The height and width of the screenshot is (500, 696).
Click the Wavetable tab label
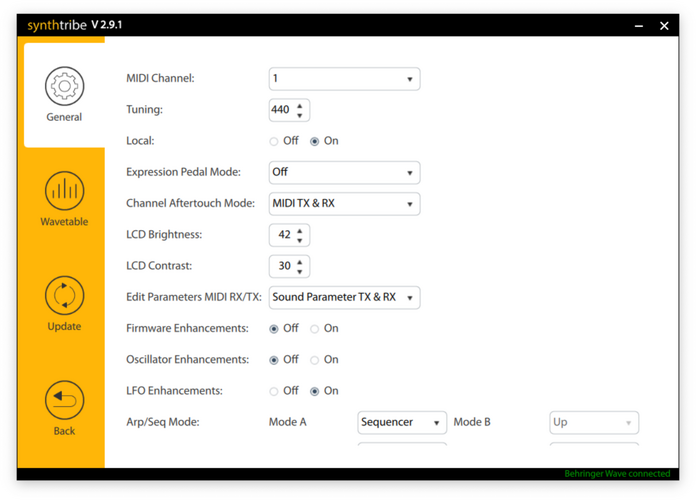pos(64,222)
